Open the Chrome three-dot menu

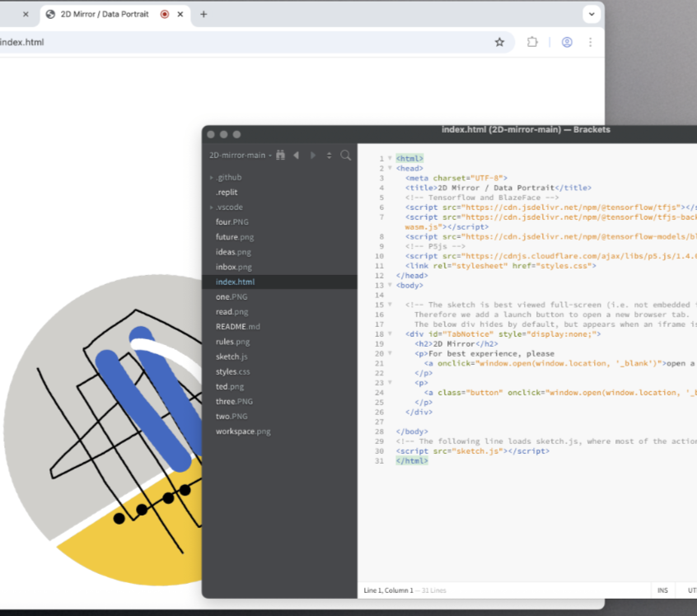(x=591, y=41)
